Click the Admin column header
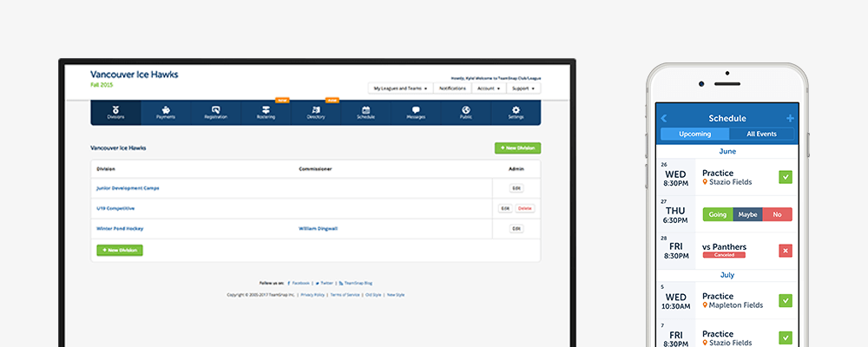Viewport: 868px width, 347px height. 516,169
